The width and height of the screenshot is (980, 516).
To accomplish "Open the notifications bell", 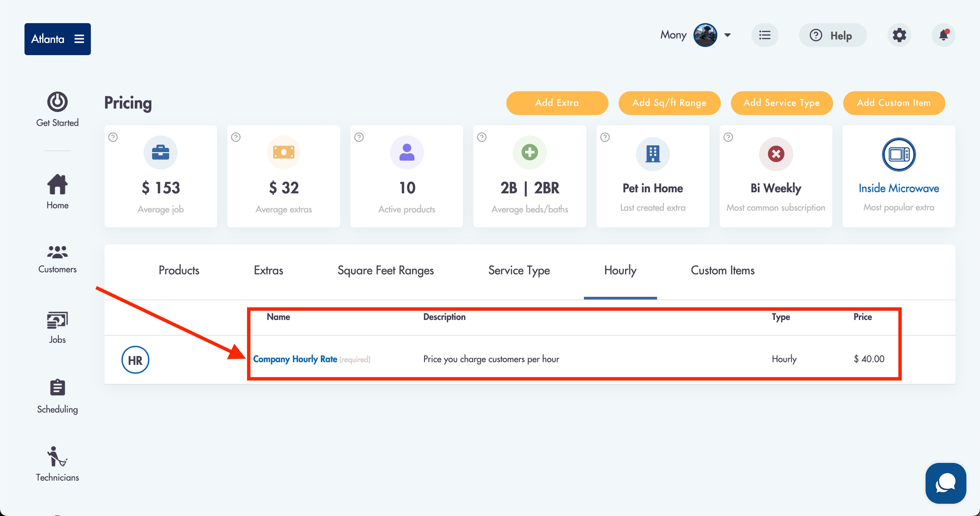I will click(x=944, y=35).
